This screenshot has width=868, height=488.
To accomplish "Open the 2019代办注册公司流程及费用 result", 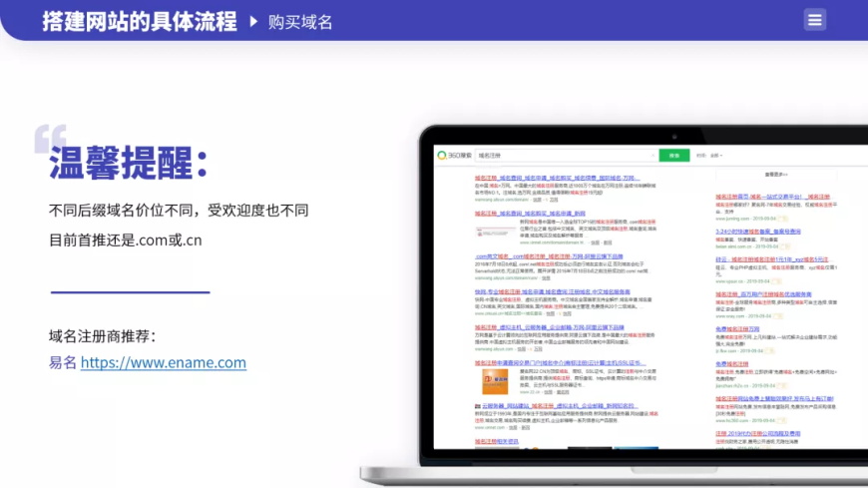I will tap(758, 434).
